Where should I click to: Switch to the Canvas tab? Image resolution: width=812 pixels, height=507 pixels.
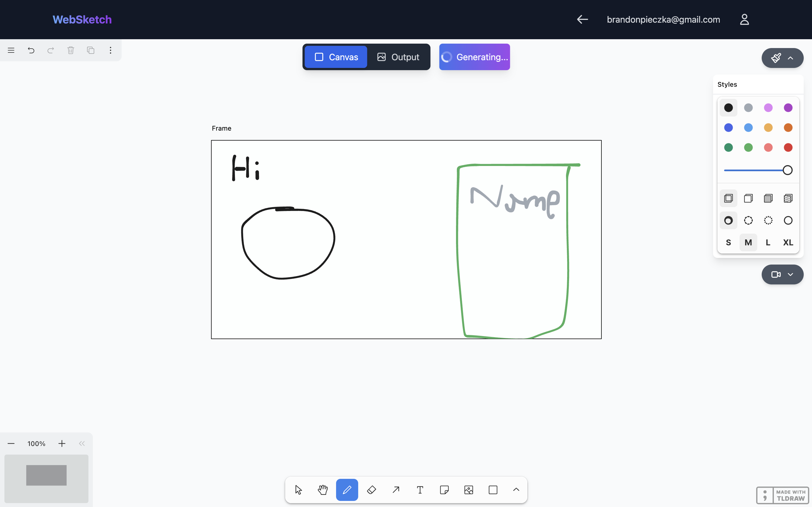[x=336, y=57]
